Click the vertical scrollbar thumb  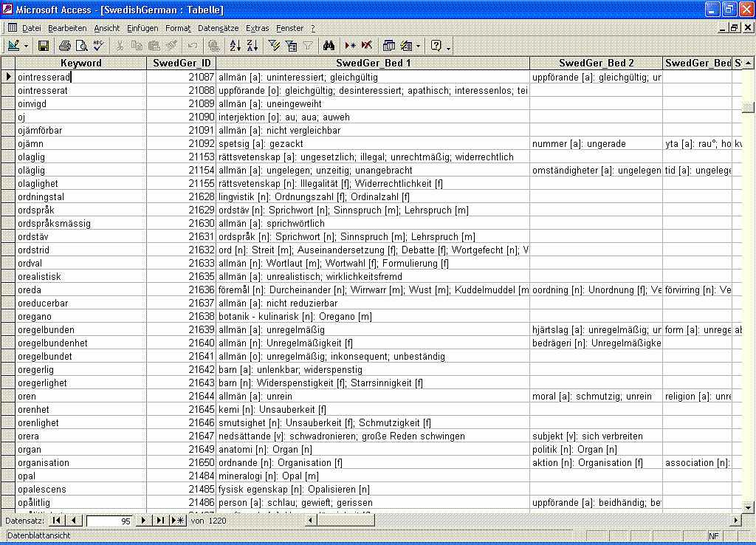pos(748,107)
